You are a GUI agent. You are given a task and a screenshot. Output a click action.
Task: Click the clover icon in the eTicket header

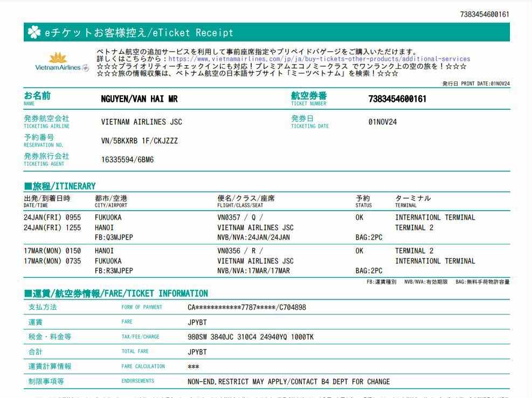coord(33,33)
